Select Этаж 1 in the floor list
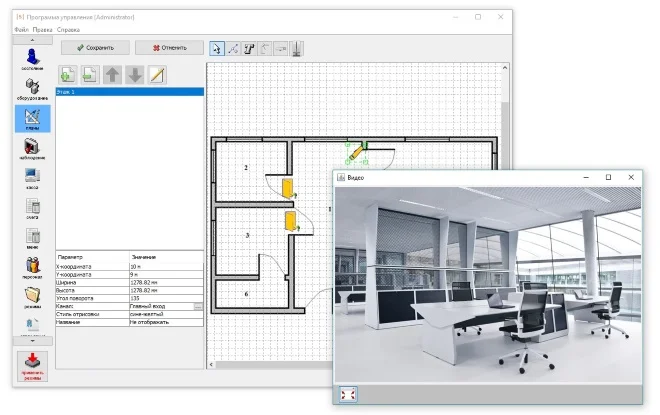 (129, 92)
